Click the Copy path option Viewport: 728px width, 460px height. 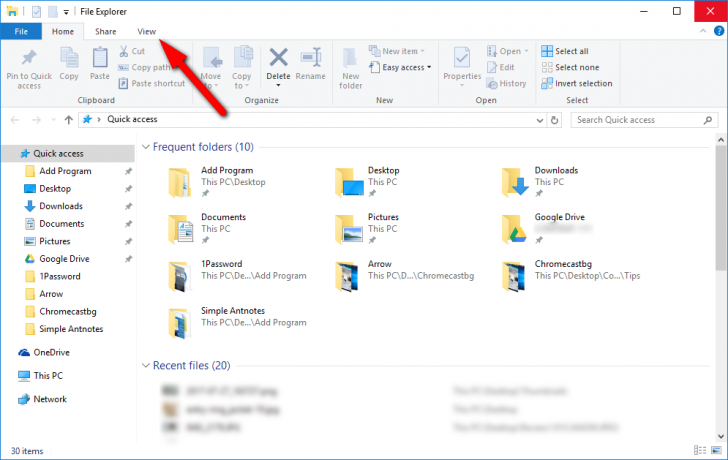click(x=144, y=67)
